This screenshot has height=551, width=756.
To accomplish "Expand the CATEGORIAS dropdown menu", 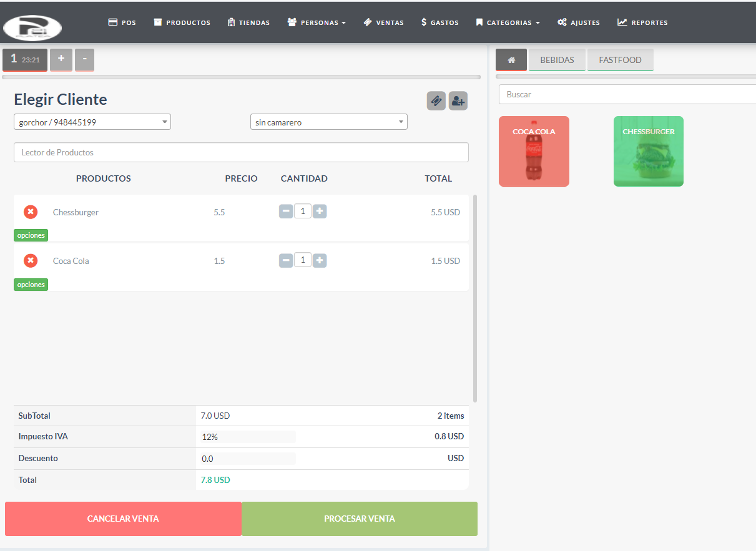I will [x=508, y=22].
